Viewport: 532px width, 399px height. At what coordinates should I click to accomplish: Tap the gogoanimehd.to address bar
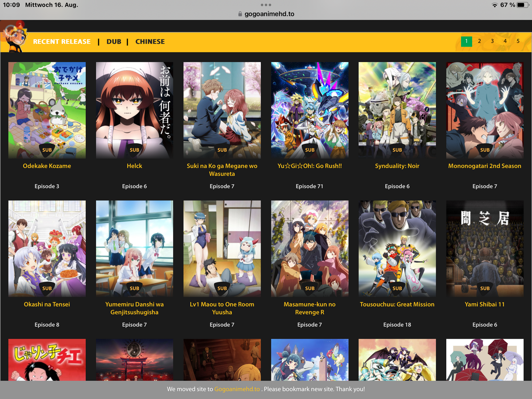point(266,14)
